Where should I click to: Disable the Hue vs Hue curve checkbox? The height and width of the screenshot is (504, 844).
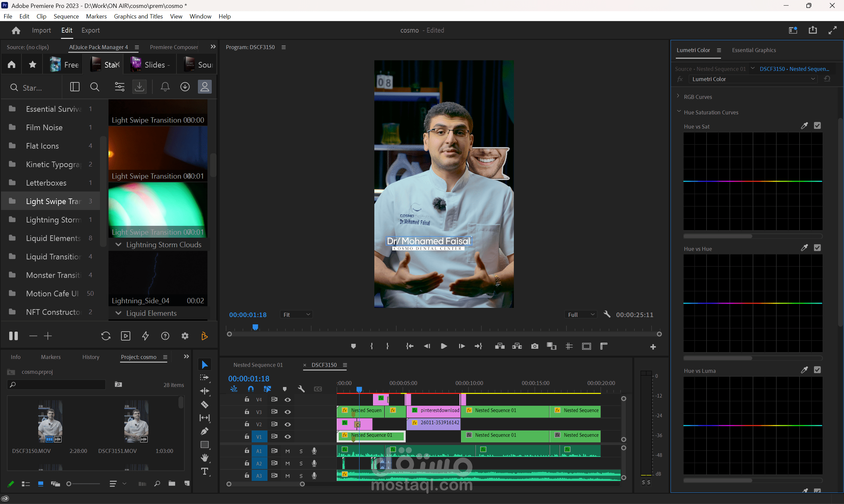[817, 248]
